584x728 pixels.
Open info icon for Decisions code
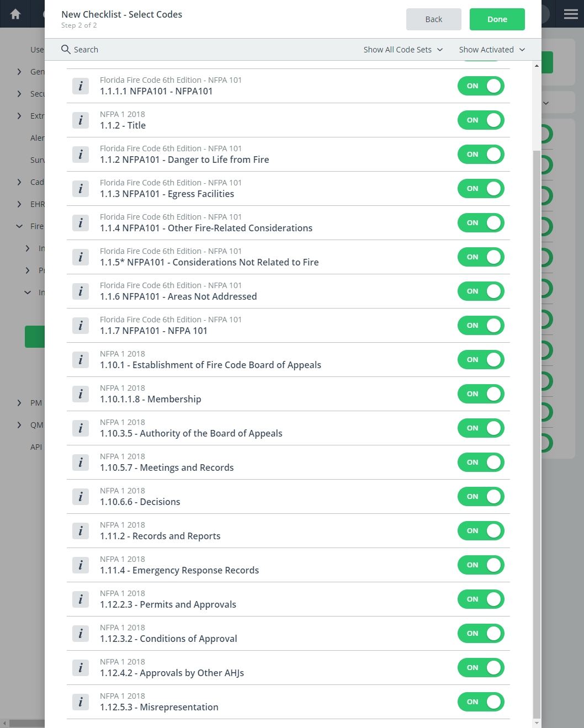click(81, 497)
